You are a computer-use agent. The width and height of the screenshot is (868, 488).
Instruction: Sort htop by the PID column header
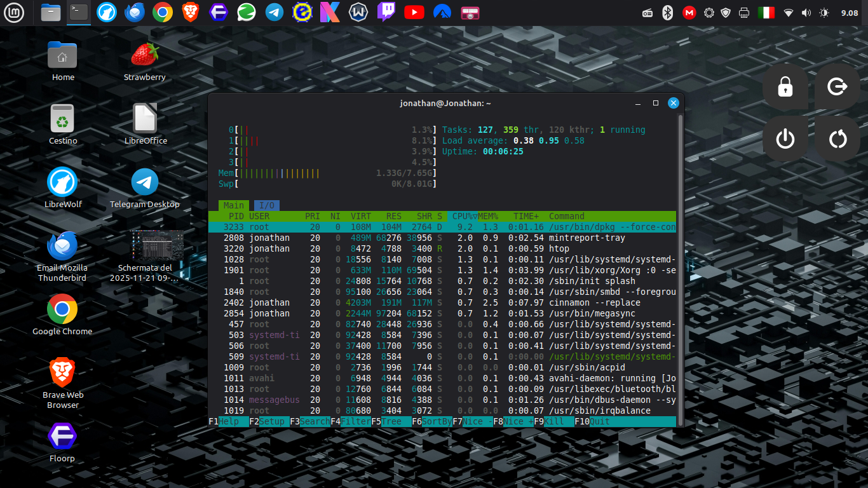(236, 216)
